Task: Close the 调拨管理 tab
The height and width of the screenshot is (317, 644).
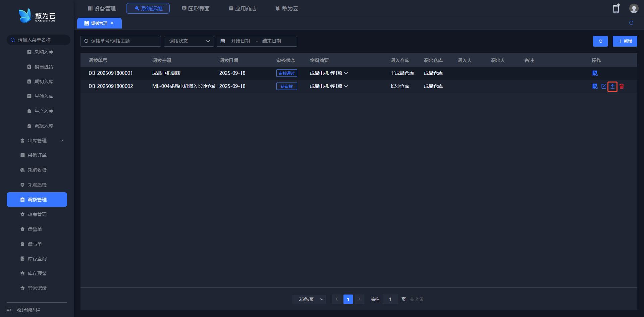Action: tap(112, 23)
